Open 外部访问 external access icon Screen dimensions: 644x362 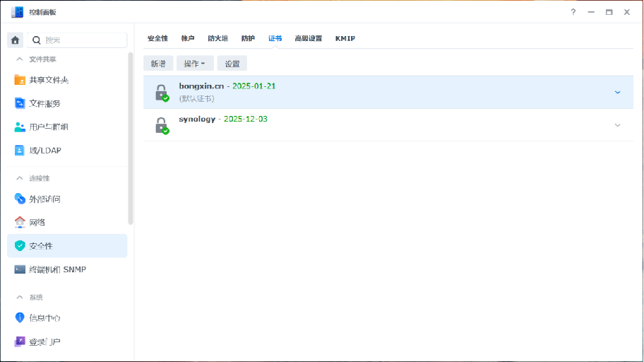point(20,199)
